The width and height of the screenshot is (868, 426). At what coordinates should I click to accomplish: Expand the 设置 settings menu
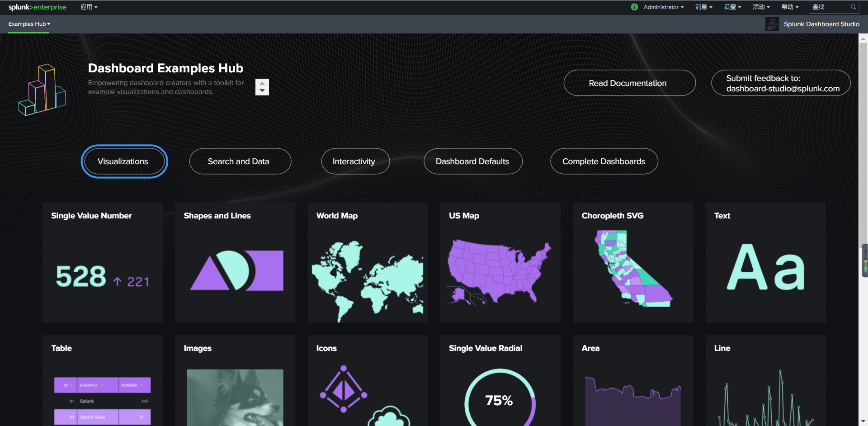pyautogui.click(x=732, y=7)
